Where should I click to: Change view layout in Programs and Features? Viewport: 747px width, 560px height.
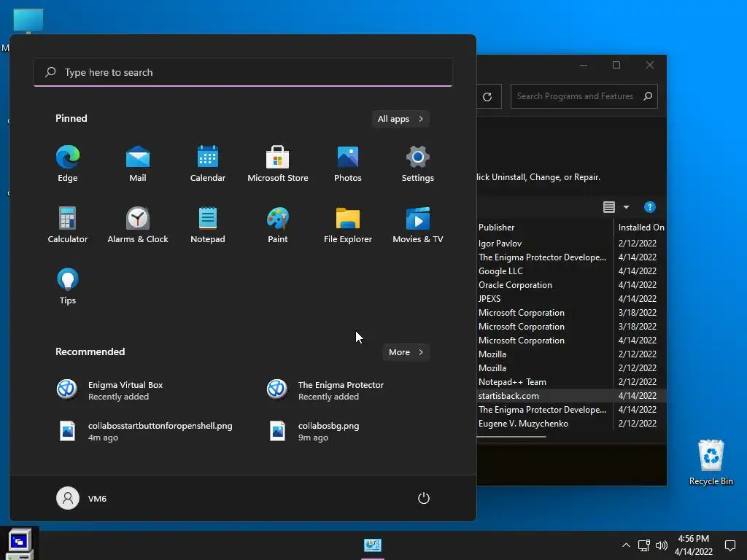(609, 207)
